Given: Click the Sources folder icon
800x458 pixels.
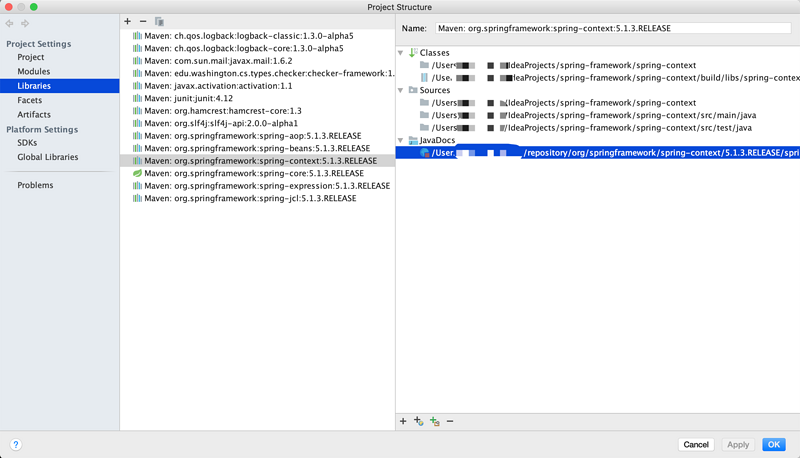Looking at the screenshot, I should [413, 90].
